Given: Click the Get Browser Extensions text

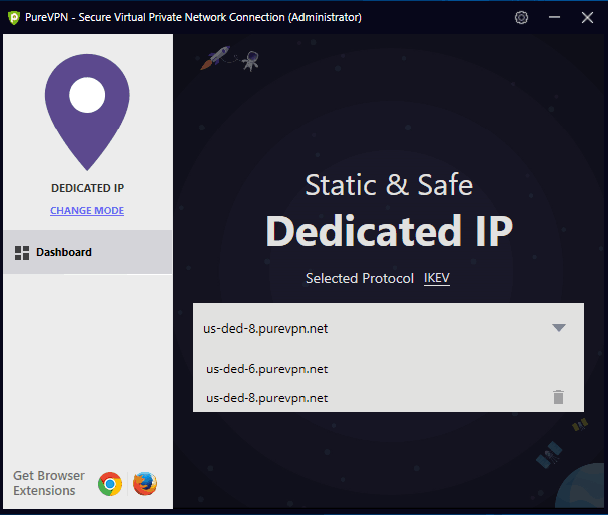Looking at the screenshot, I should (49, 483).
